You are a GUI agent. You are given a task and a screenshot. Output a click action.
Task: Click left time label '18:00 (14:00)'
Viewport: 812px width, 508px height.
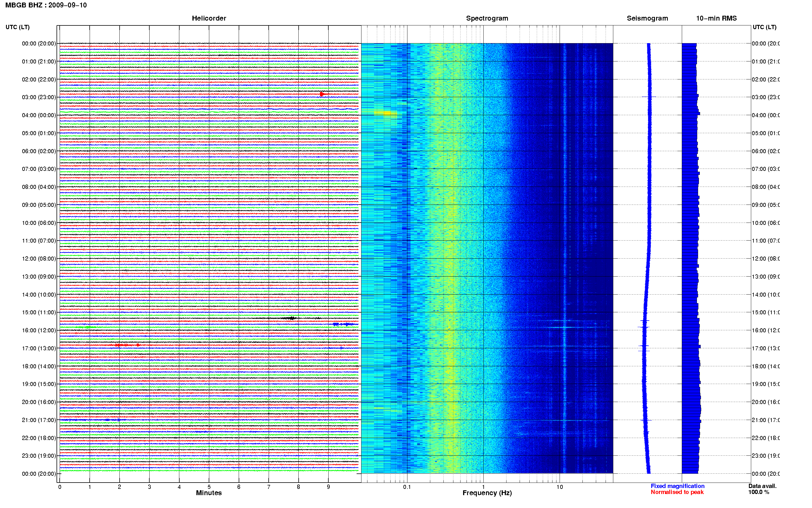pyautogui.click(x=39, y=366)
